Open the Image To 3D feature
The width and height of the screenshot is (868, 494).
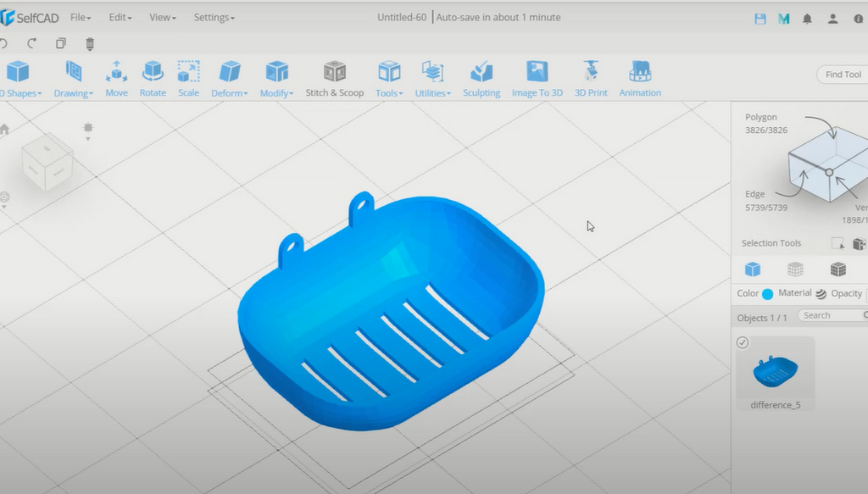pos(537,80)
